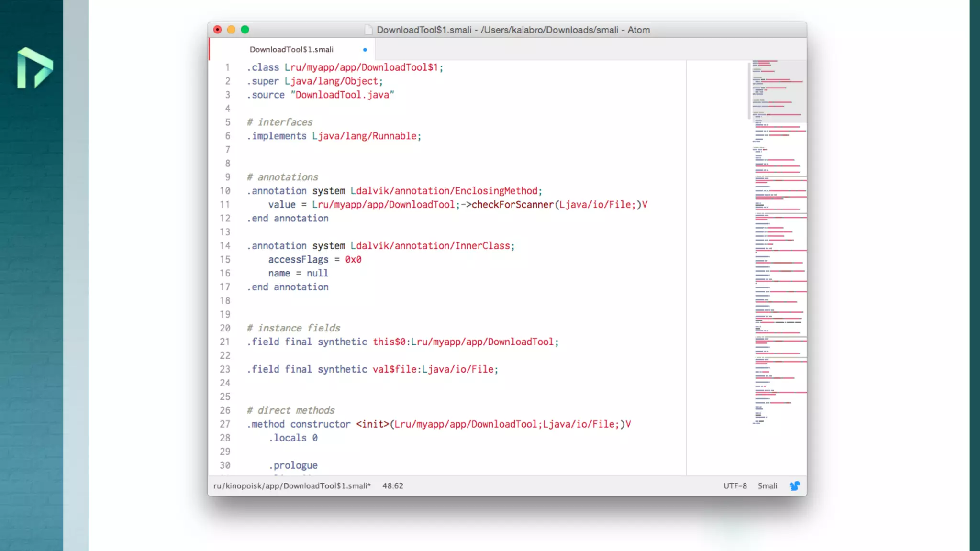
Task: Click the squirrel update icon in status bar
Action: pyautogui.click(x=794, y=486)
